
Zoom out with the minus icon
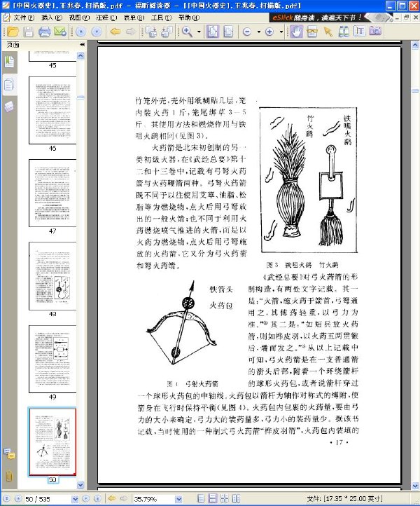(247, 32)
